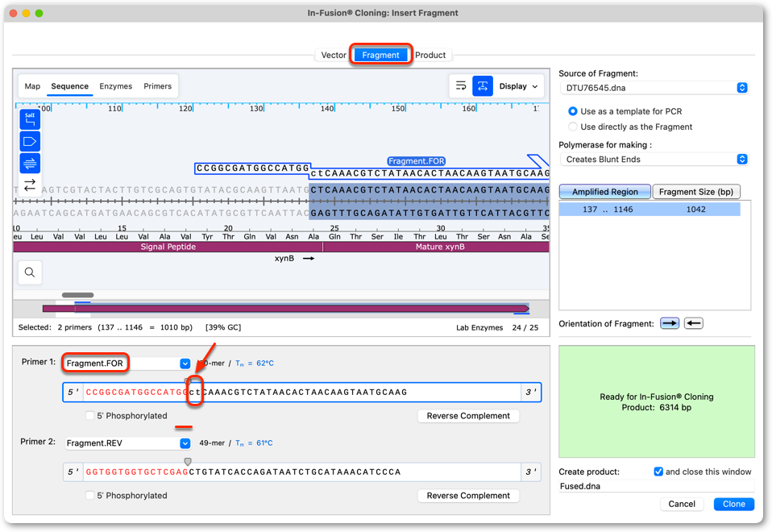Image resolution: width=772 pixels, height=532 pixels.
Task: Click the Primer 1 name field Fragment.FOR
Action: [x=122, y=364]
